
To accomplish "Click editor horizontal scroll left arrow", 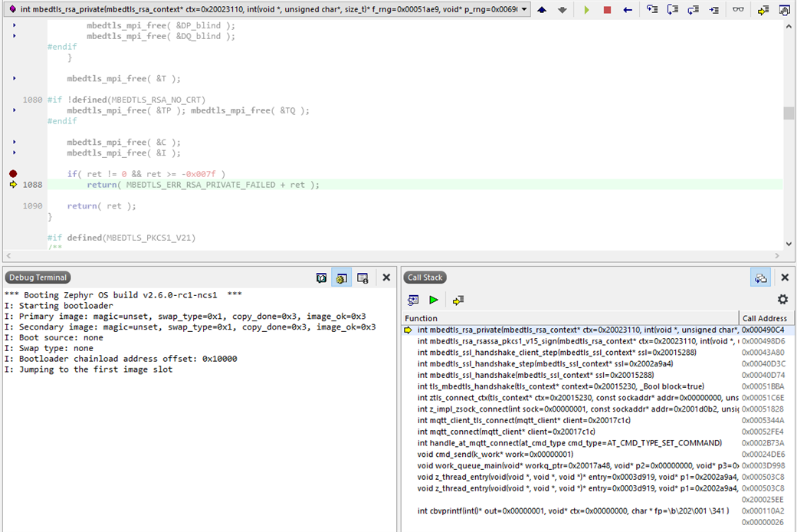I will click(x=8, y=255).
